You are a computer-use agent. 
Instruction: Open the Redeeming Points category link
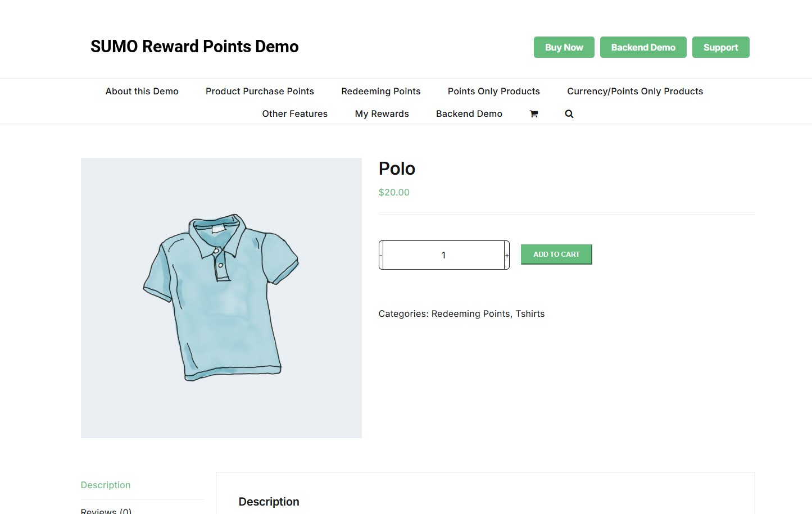470,313
